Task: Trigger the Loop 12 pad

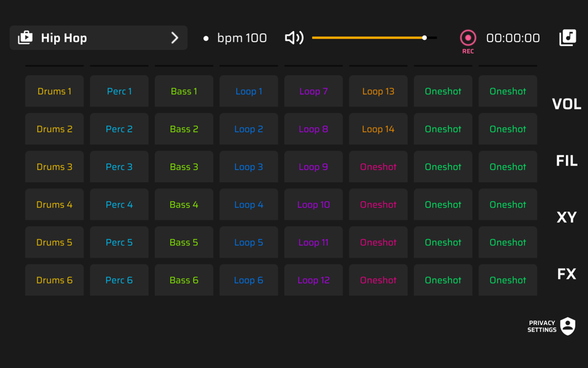Action: 314,280
